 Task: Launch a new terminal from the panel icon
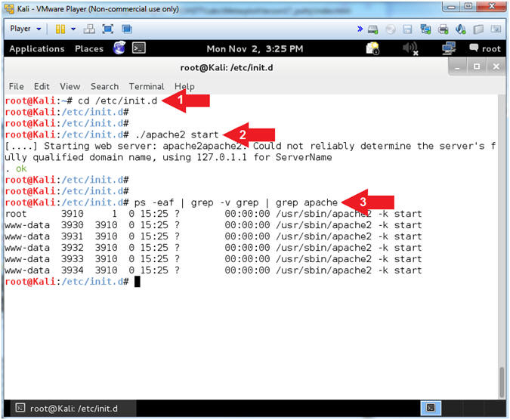point(139,48)
